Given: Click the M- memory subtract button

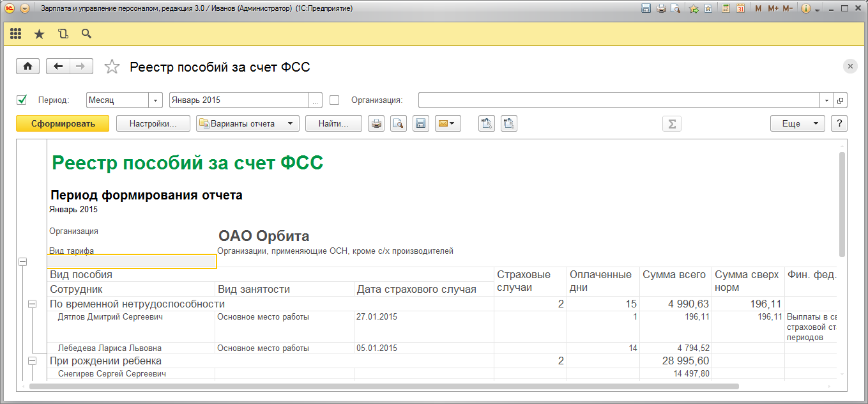Looking at the screenshot, I should coord(788,9).
